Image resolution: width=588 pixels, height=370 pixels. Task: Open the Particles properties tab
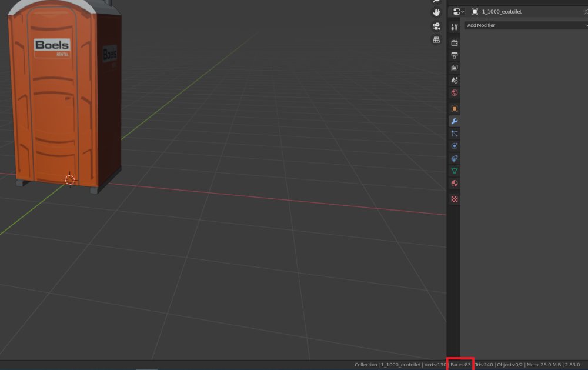[455, 134]
